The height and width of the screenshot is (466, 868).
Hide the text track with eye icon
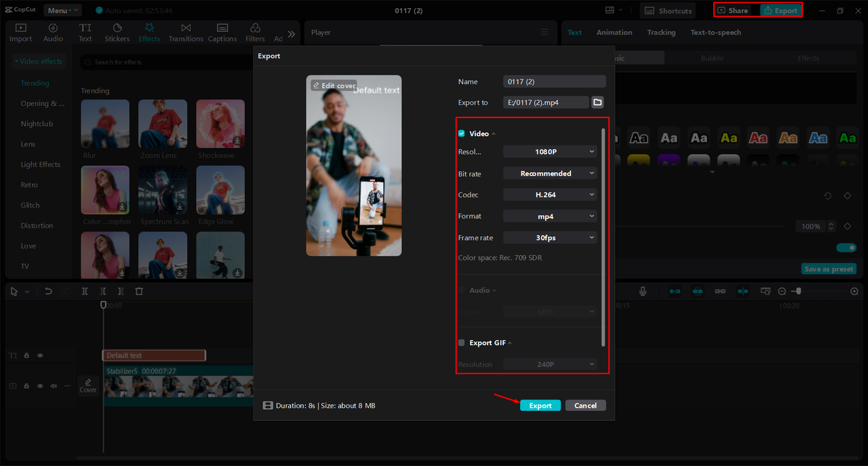[x=40, y=355]
